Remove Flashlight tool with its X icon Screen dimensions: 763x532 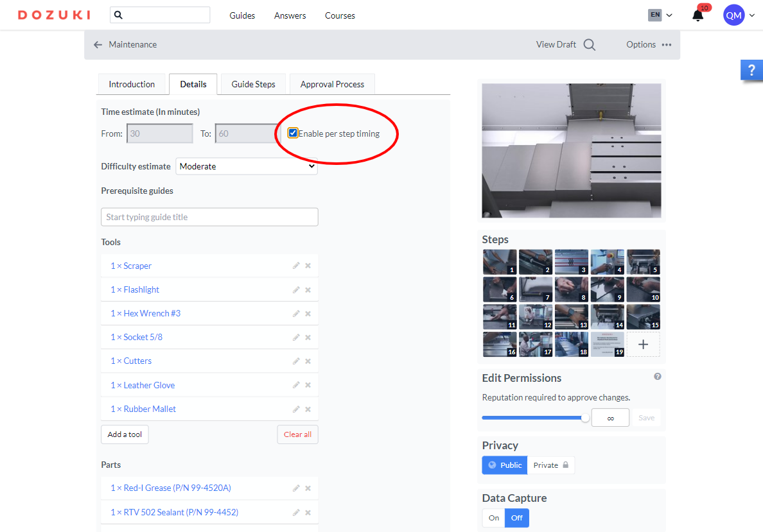click(308, 289)
